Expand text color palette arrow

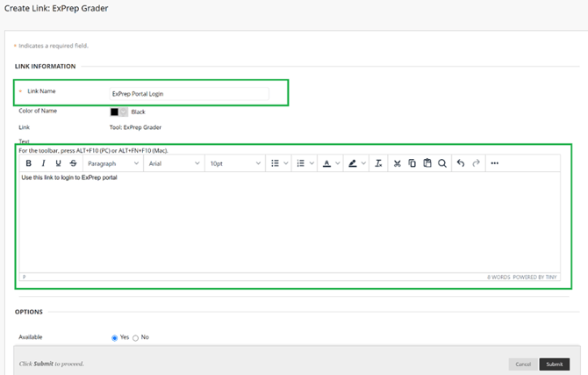pyautogui.click(x=338, y=163)
